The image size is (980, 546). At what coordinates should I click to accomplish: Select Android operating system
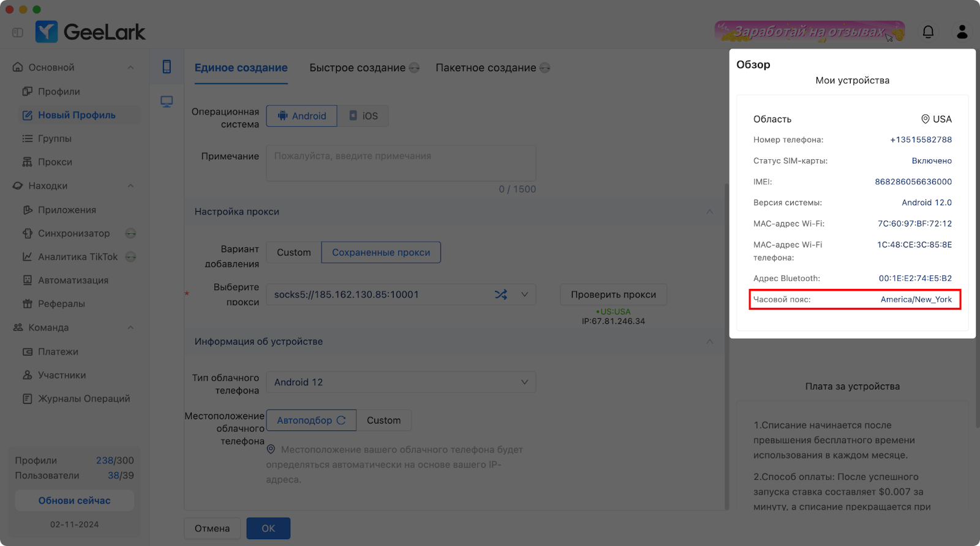click(x=301, y=116)
